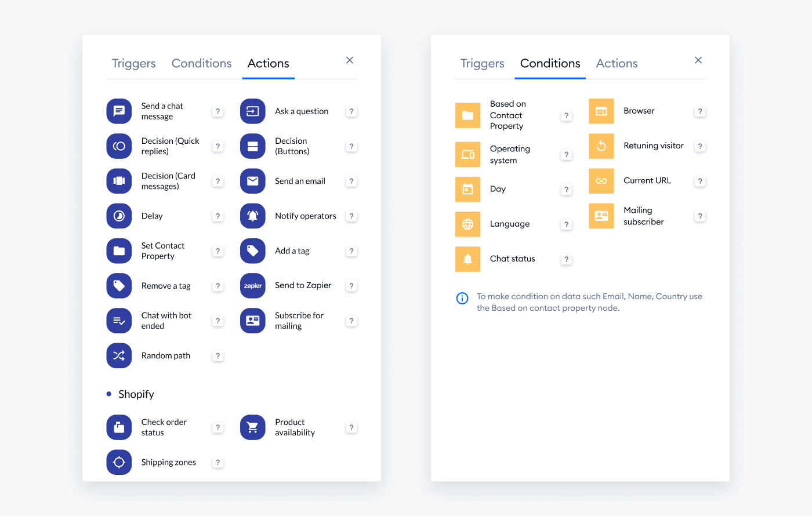Select the Decision (Buttons) action
The height and width of the screenshot is (516, 812).
(252, 146)
